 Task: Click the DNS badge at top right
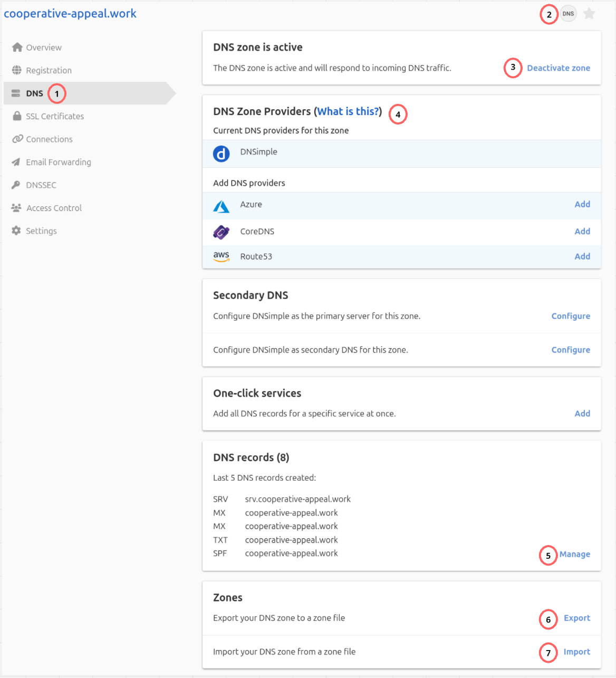pyautogui.click(x=568, y=14)
